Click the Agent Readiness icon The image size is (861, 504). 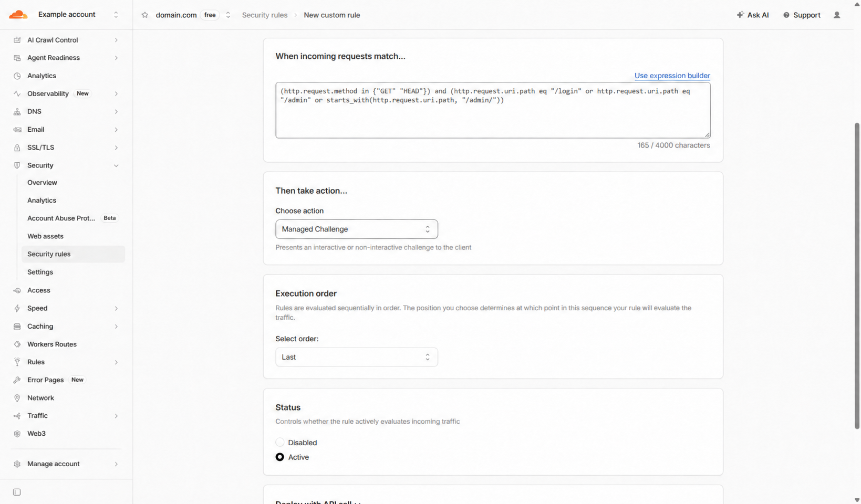17,58
